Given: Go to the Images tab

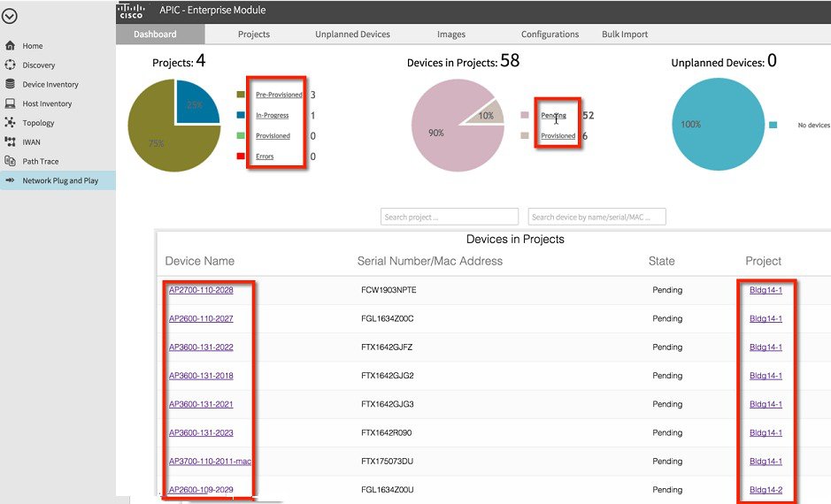Looking at the screenshot, I should coord(451,34).
